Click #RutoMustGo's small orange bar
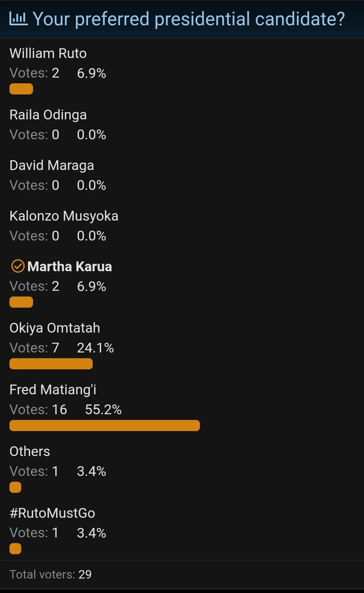The width and height of the screenshot is (364, 593). point(16,549)
